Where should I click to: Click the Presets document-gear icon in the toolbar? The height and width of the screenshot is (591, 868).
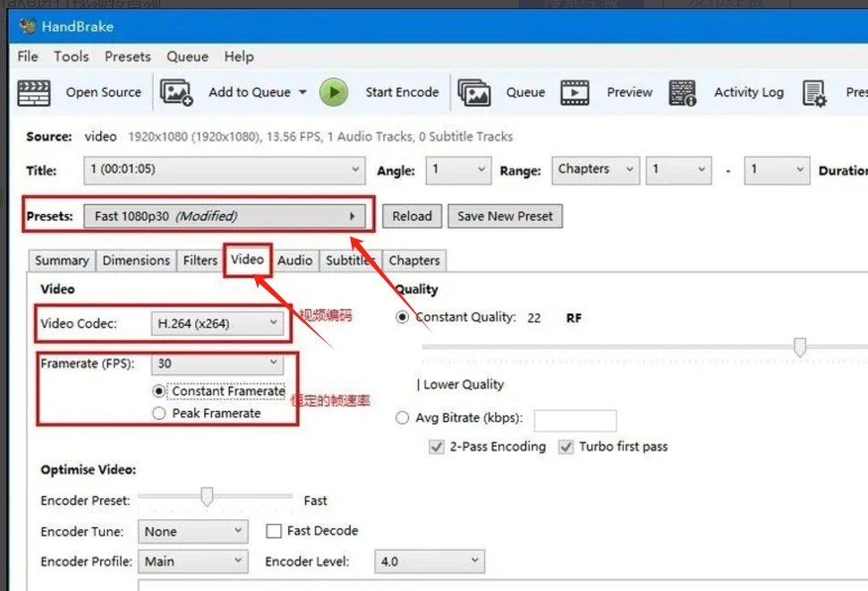click(x=814, y=92)
